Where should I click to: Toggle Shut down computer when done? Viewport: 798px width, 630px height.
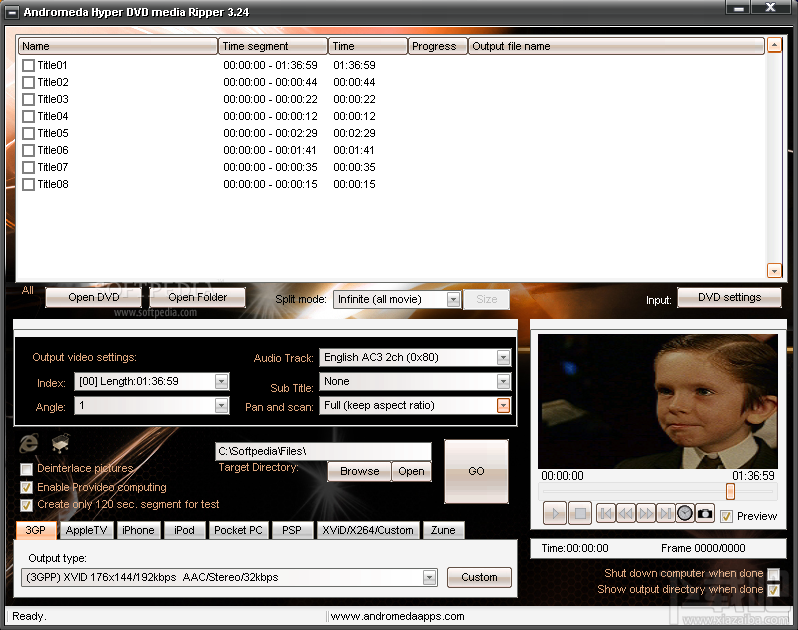773,574
